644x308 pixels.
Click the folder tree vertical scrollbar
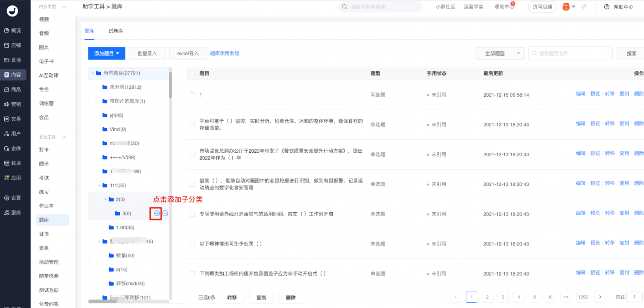coord(171,85)
